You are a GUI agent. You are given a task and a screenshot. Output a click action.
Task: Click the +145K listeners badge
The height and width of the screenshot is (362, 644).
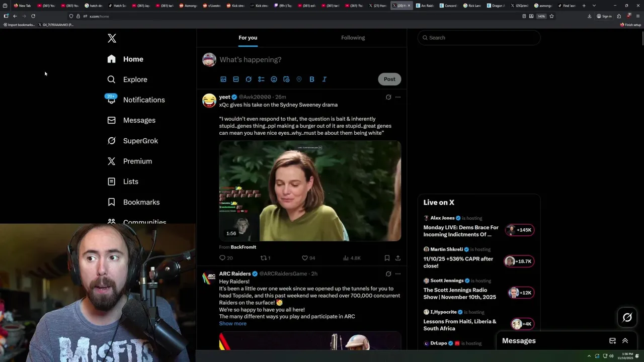point(520,230)
